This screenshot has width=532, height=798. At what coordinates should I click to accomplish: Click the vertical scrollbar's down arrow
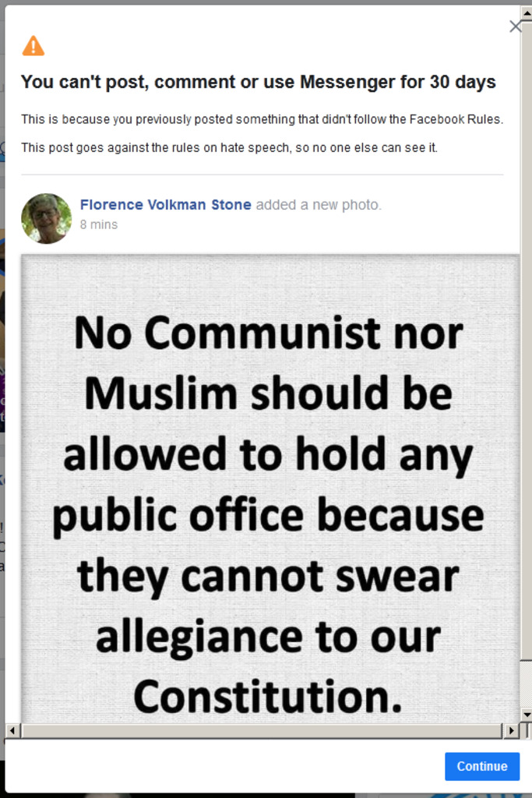[527, 715]
